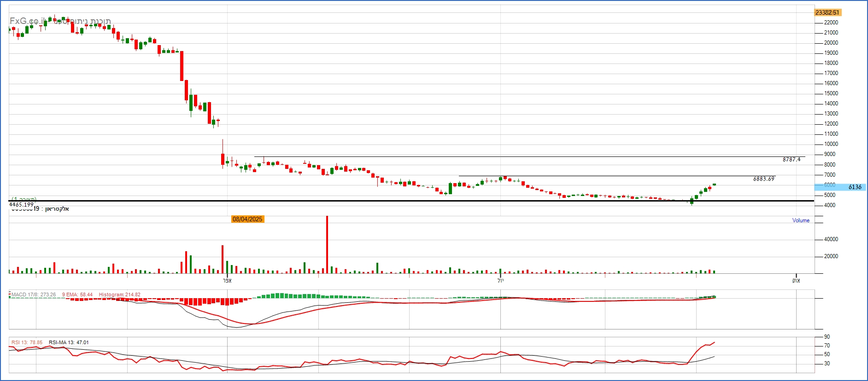Select the RSI-MA 13 label
Screen dimensions: 868x381
(69, 342)
